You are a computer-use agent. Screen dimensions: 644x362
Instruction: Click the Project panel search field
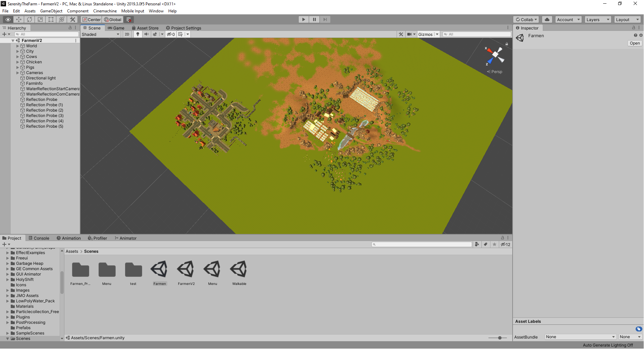421,244
